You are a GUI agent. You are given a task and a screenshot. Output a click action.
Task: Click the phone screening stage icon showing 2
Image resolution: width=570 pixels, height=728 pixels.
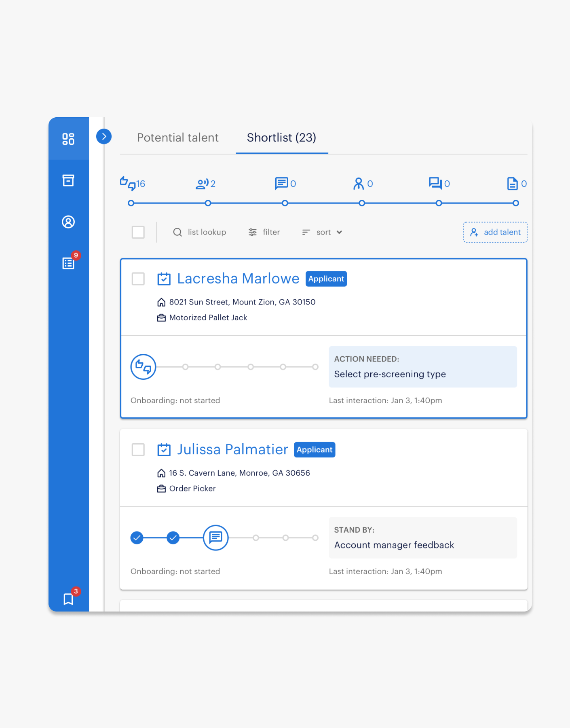[202, 184]
